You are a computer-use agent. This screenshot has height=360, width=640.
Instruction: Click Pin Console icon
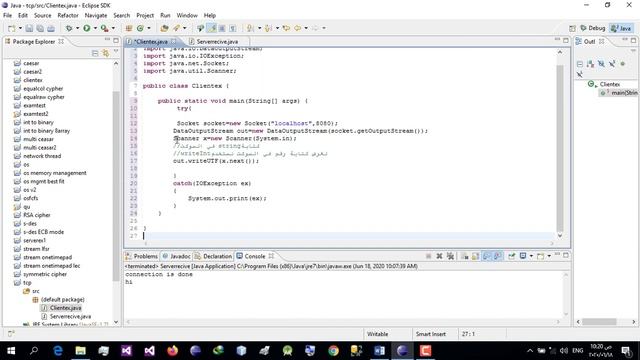point(511,256)
